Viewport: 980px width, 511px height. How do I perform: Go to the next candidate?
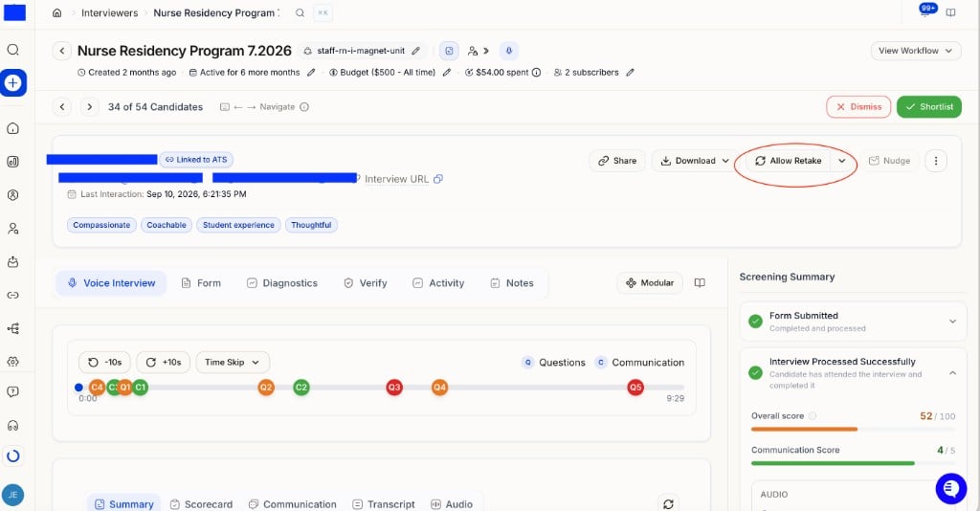(89, 107)
